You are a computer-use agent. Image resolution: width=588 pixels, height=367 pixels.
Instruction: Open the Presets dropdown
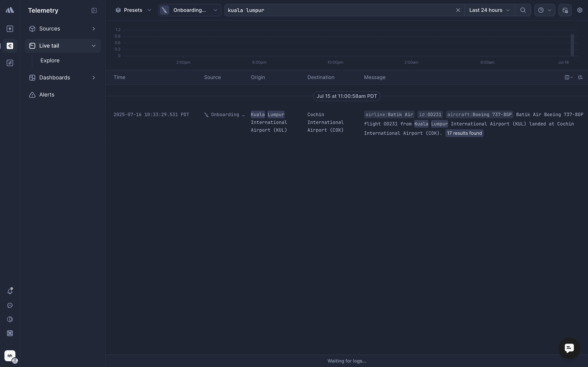[133, 10]
